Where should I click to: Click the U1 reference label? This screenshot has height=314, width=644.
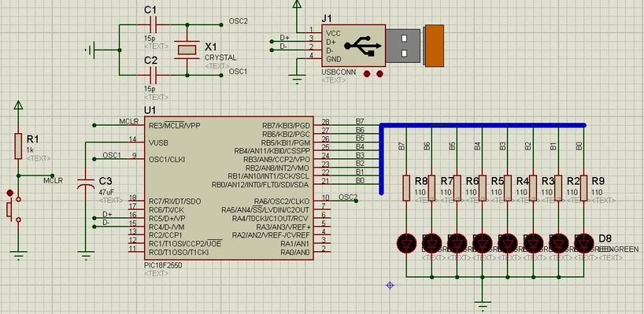(x=150, y=111)
